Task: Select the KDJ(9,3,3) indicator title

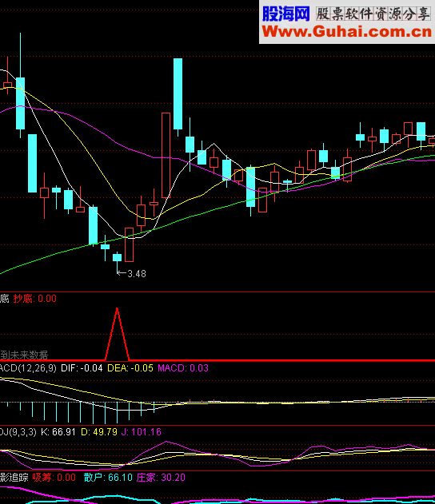Action: [x=18, y=432]
